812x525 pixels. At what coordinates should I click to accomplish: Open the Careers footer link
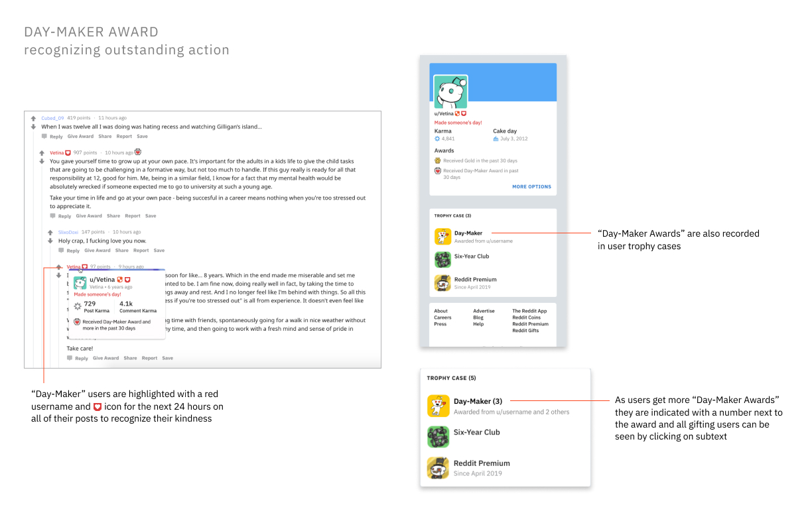[x=442, y=318]
